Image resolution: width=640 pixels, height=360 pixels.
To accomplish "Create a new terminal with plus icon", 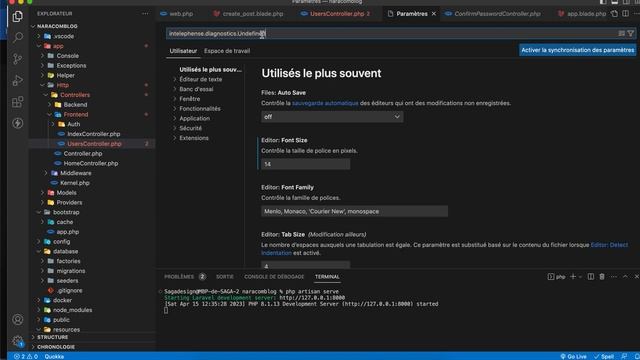I will [x=573, y=277].
